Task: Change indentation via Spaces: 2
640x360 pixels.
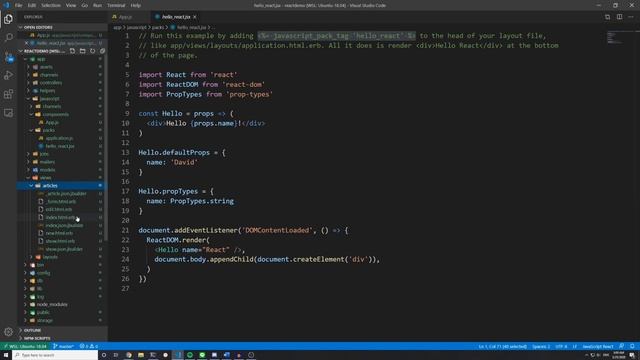Action: tap(541, 346)
